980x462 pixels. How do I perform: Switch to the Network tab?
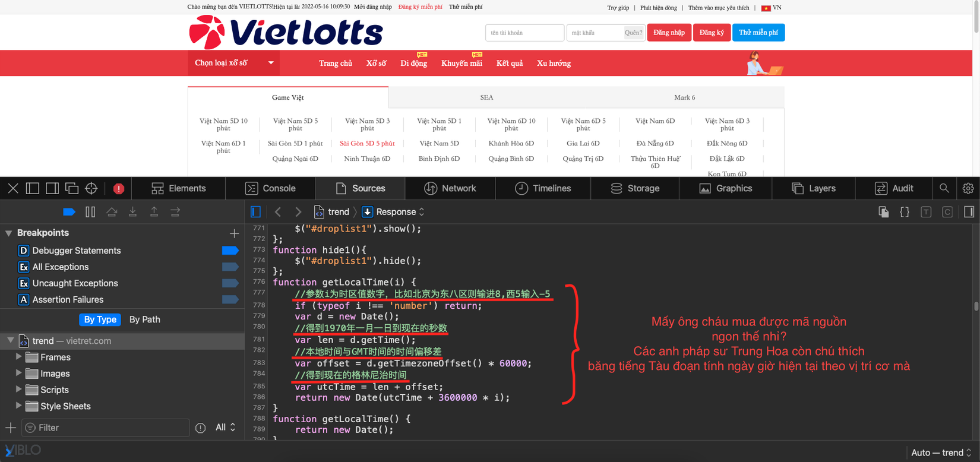(450, 188)
